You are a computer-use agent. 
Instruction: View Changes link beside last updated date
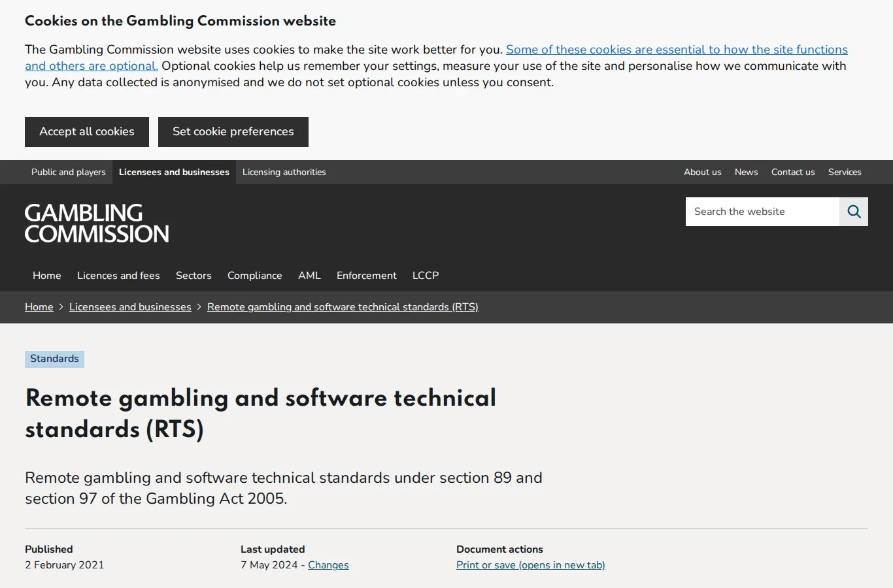pyautogui.click(x=328, y=565)
